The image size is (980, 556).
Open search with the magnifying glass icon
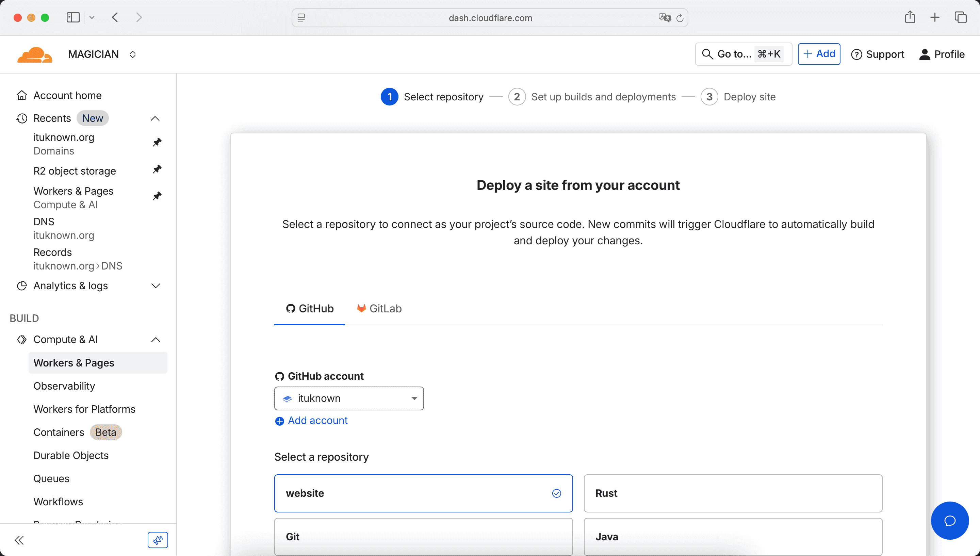(x=708, y=54)
